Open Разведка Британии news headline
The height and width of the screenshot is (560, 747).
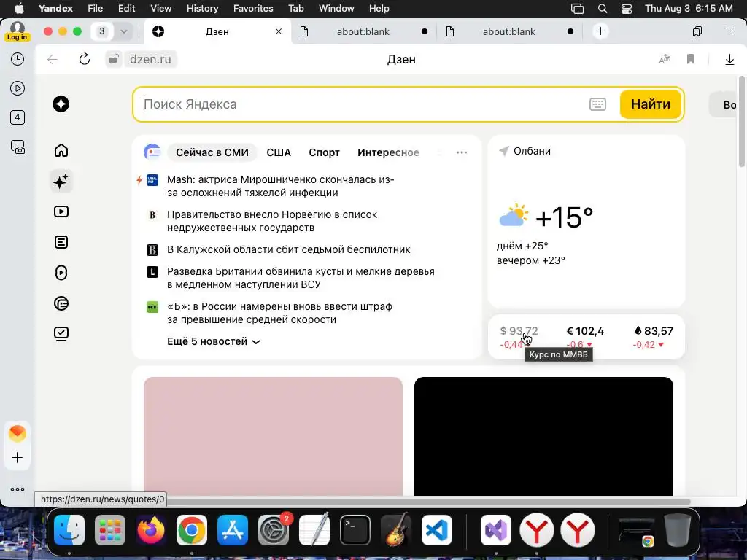click(301, 278)
